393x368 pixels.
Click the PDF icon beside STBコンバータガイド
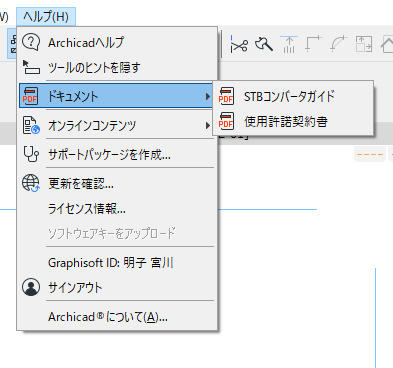tap(226, 96)
